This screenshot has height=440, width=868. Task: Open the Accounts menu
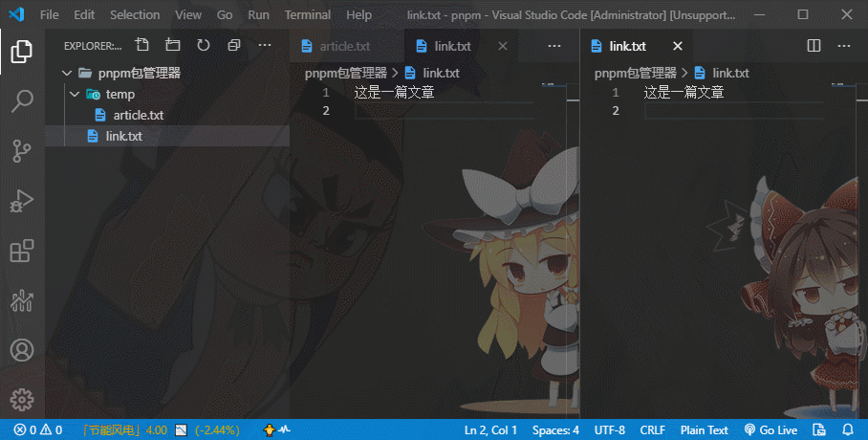tap(22, 350)
